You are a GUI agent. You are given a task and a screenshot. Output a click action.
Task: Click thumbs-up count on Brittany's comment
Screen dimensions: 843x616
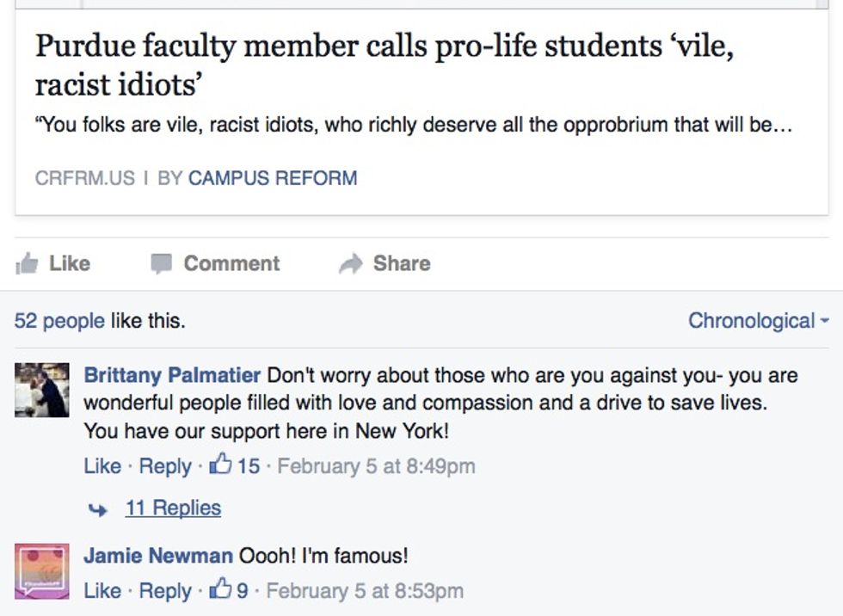(x=235, y=466)
